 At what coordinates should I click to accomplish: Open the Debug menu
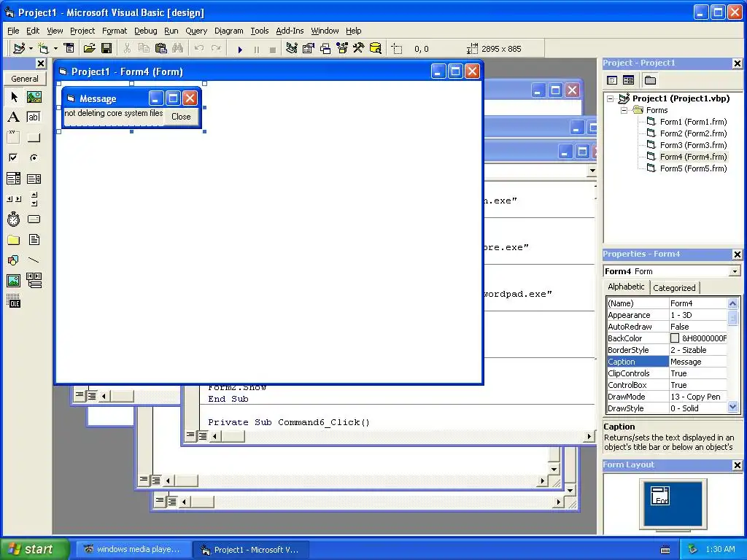tap(145, 31)
